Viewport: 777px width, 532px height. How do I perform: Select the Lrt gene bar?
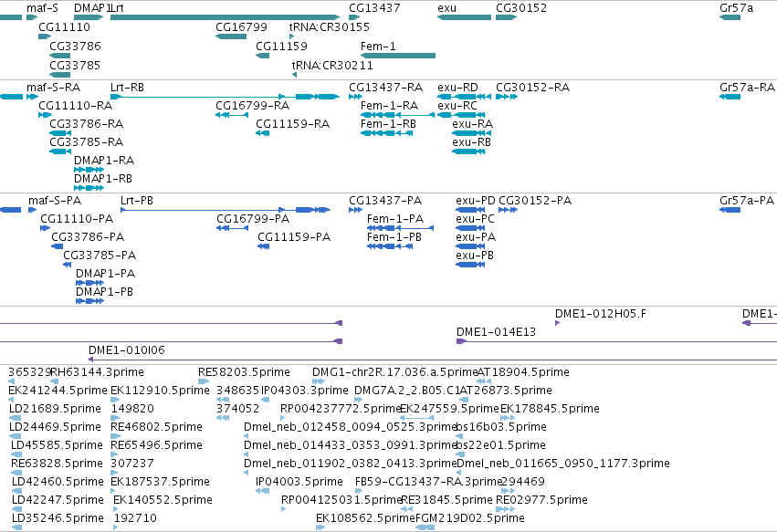225,17
